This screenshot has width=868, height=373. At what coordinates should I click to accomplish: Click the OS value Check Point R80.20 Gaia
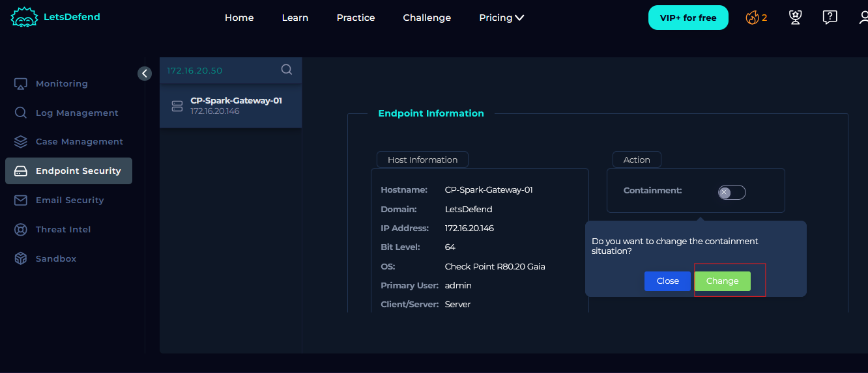tap(495, 266)
